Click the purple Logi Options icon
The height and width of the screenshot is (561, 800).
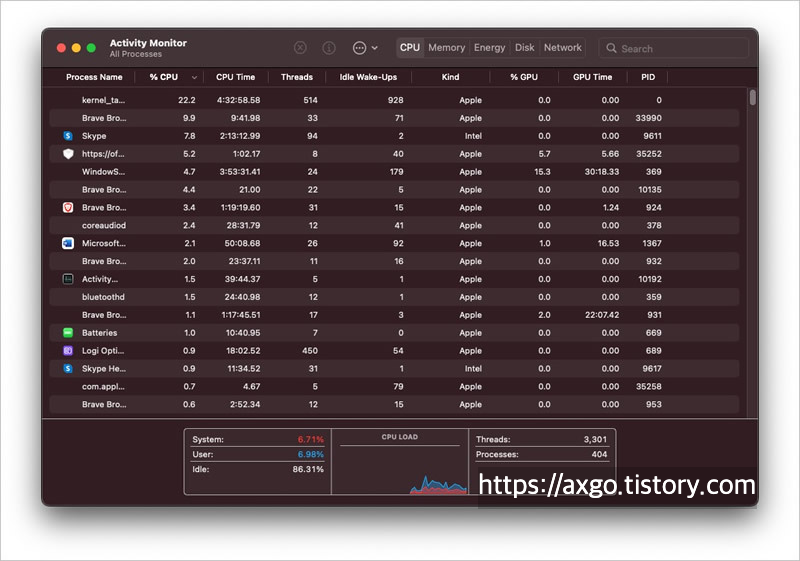click(x=68, y=350)
